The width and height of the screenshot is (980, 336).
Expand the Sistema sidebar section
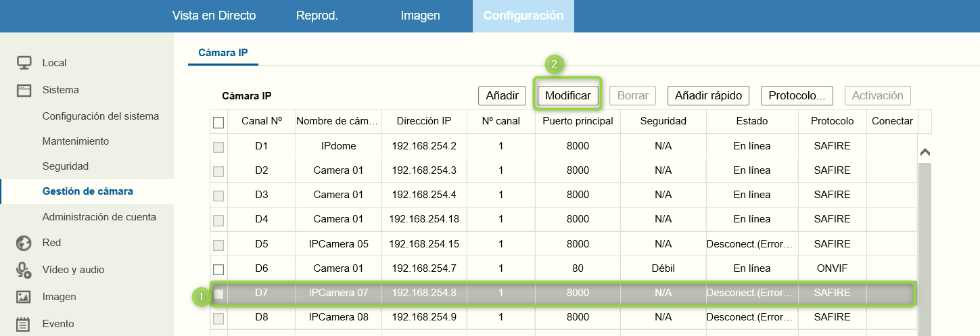60,90
